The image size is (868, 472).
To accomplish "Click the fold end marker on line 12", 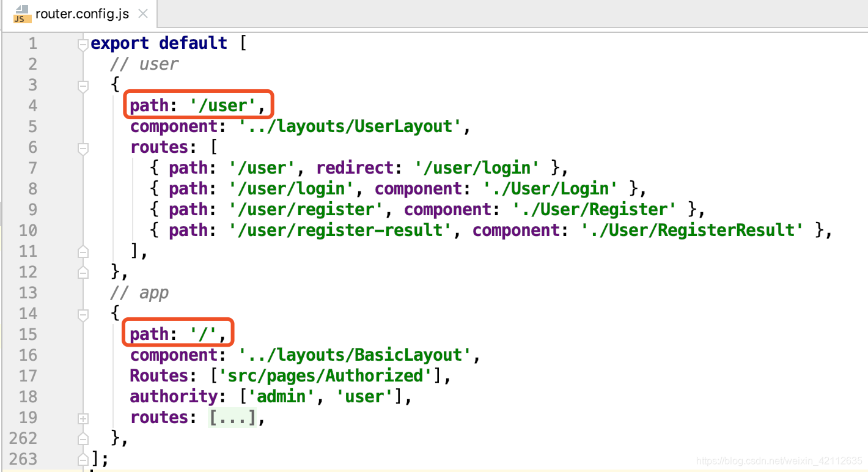I will [x=83, y=273].
